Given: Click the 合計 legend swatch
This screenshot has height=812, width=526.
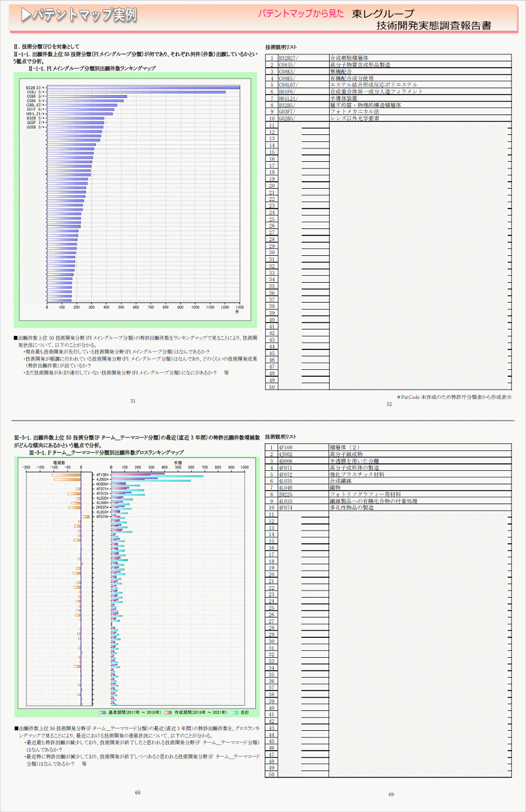Looking at the screenshot, I should click(234, 713).
